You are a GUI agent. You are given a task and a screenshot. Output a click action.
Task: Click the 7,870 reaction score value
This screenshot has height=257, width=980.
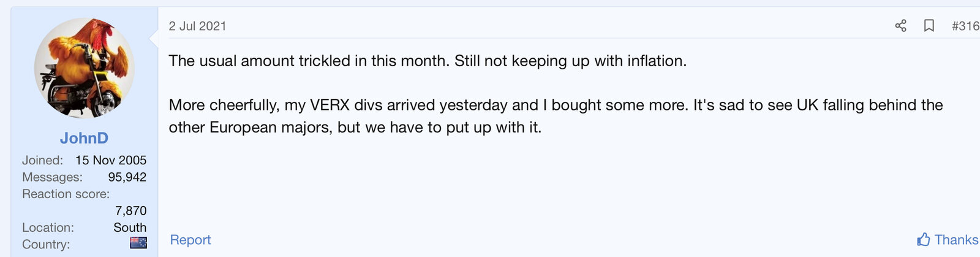click(x=130, y=211)
